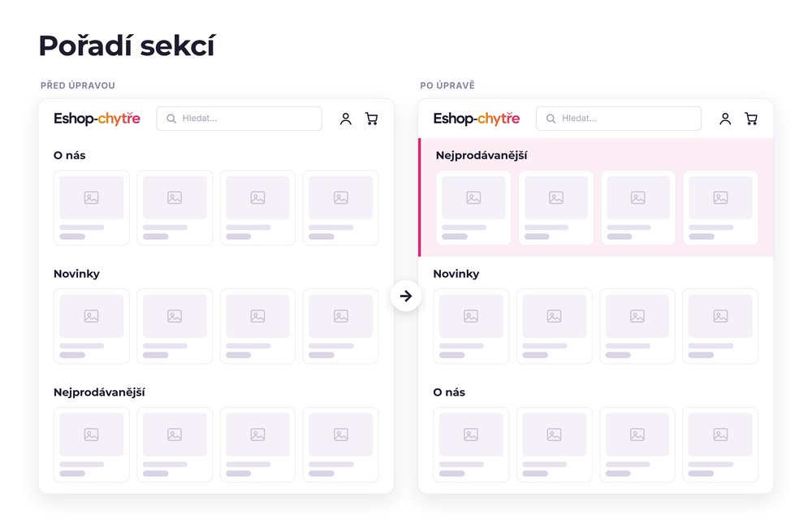Click the user account icon in the Před úpravou mockup

pos(345,119)
